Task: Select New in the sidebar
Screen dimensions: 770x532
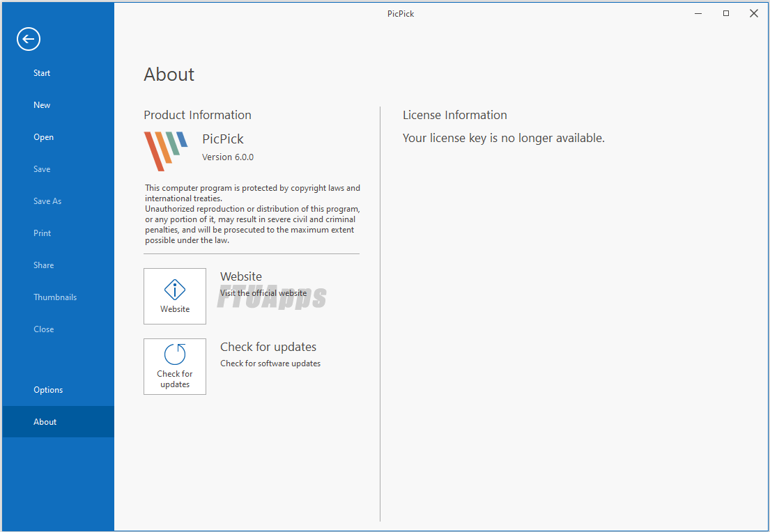Action: click(58, 105)
